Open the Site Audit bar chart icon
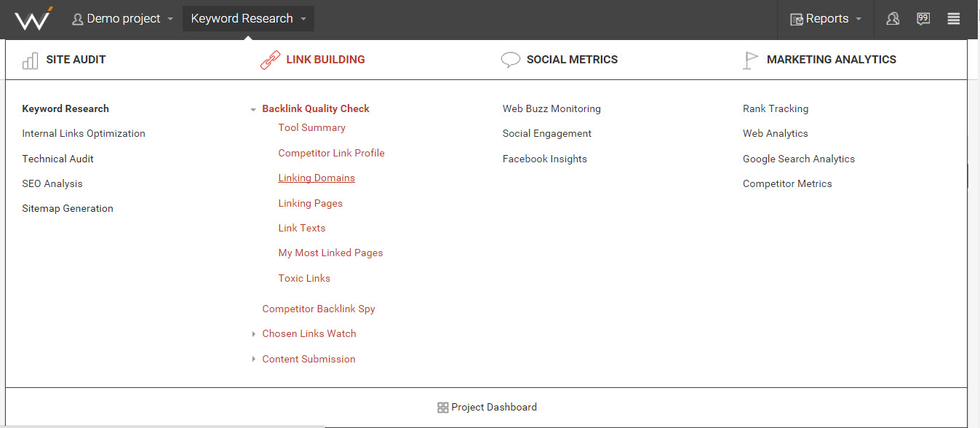Image resolution: width=980 pixels, height=428 pixels. coord(31,60)
